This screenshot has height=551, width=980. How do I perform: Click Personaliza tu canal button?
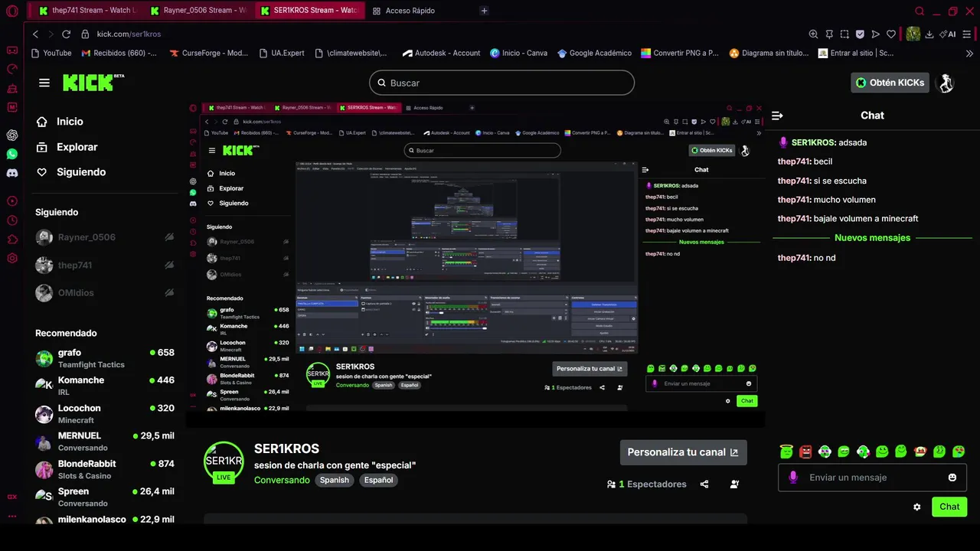[x=683, y=452]
